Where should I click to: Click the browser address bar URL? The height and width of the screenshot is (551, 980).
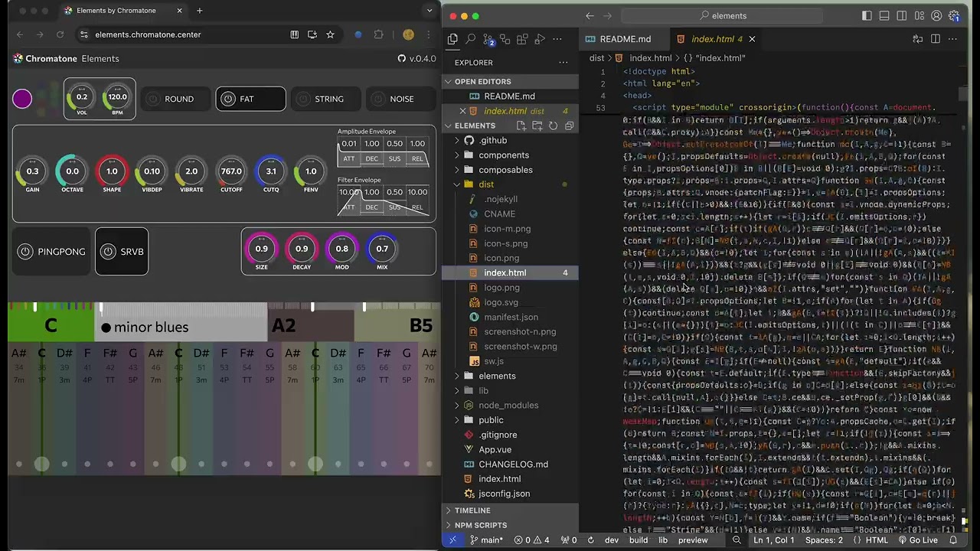[x=148, y=34]
